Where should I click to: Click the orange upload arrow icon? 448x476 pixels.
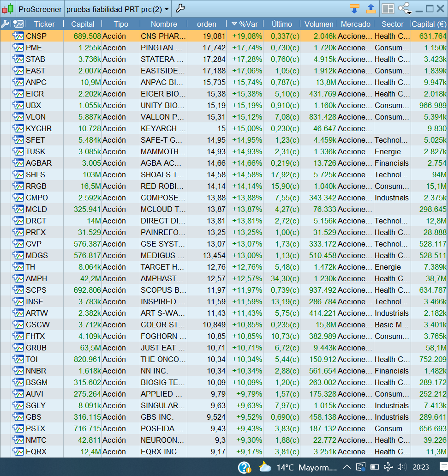click(371, 9)
